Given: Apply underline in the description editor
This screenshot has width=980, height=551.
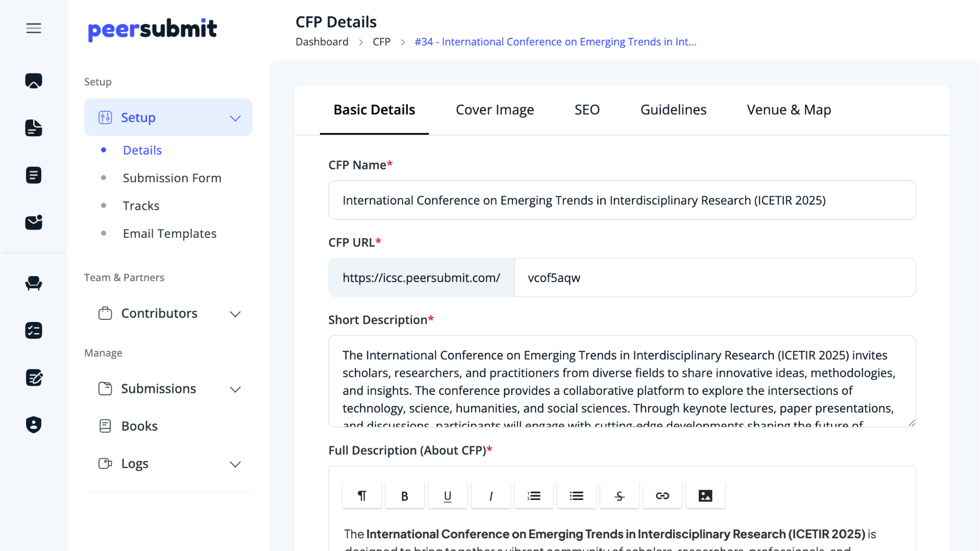Looking at the screenshot, I should (x=447, y=495).
